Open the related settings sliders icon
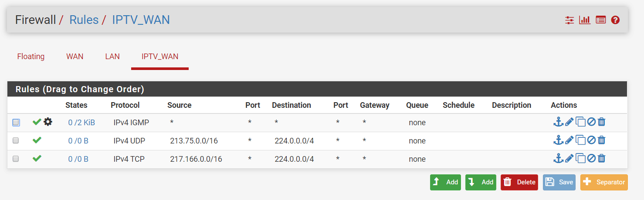This screenshot has width=644, height=200. click(569, 20)
